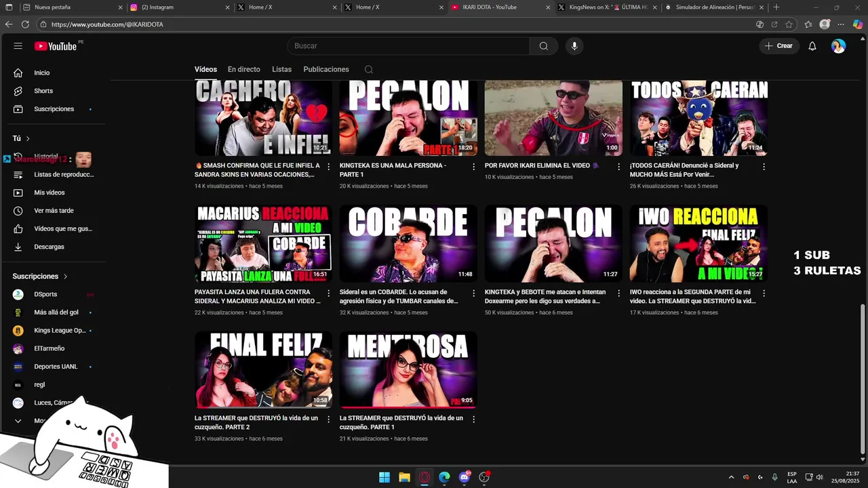Open options for STREAMER PARTE 1 video

[x=473, y=420]
